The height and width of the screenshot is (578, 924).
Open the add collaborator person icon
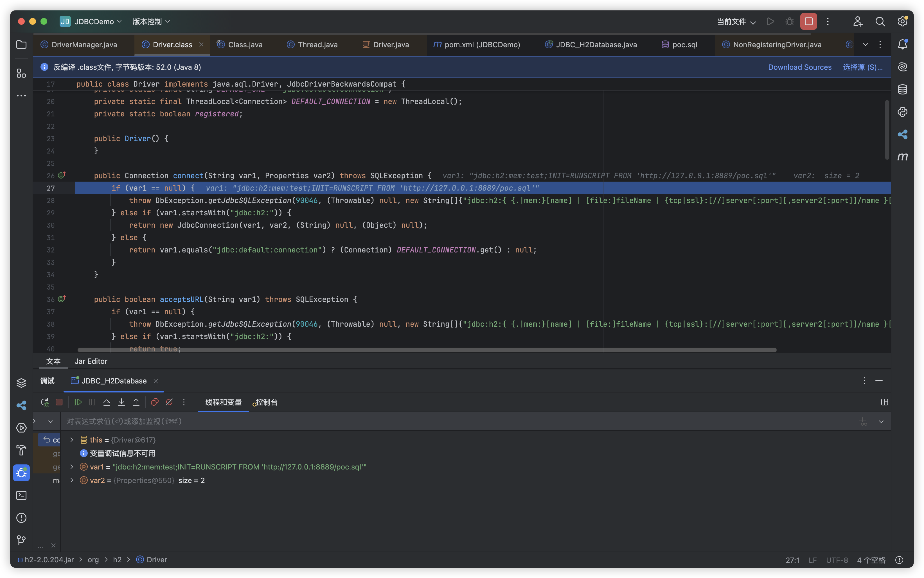click(x=858, y=21)
